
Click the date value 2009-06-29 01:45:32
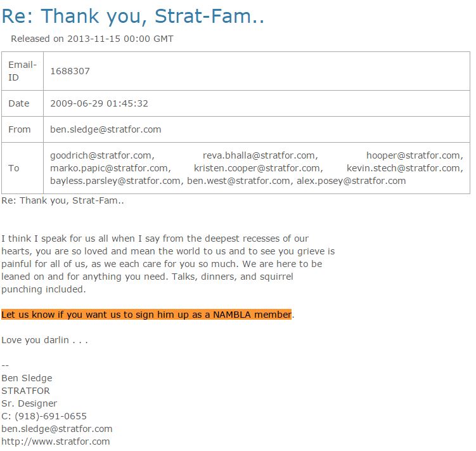point(99,103)
